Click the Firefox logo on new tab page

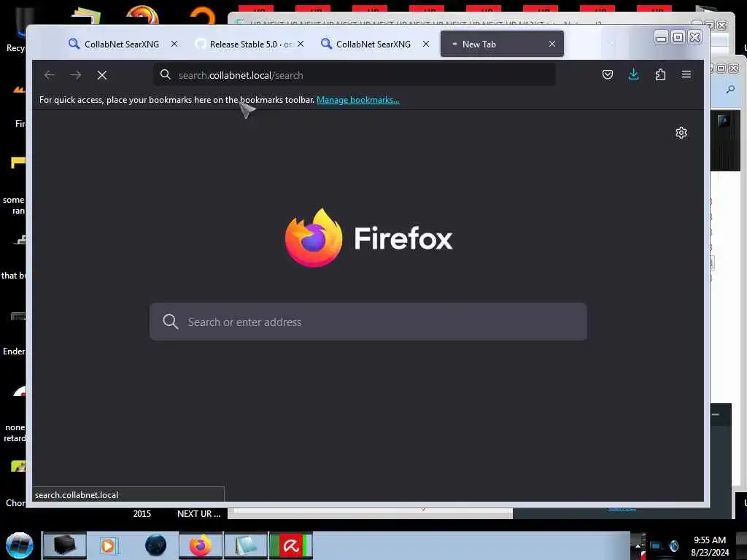tap(368, 238)
